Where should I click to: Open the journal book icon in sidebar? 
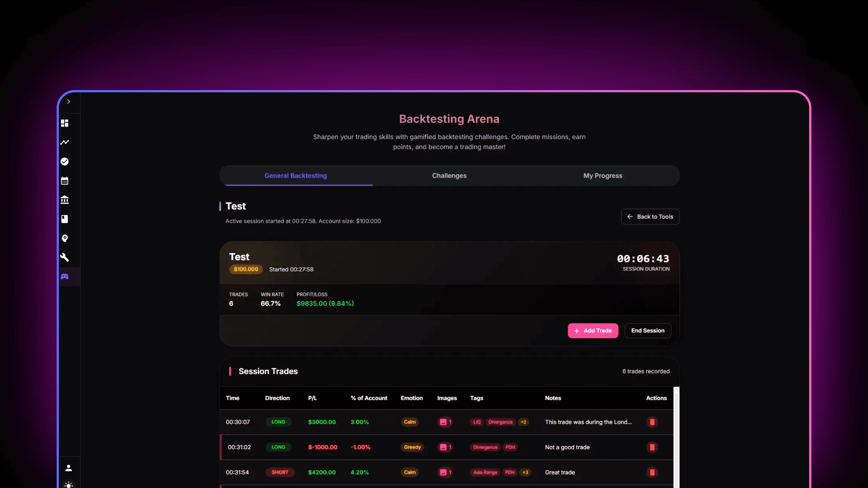[65, 219]
